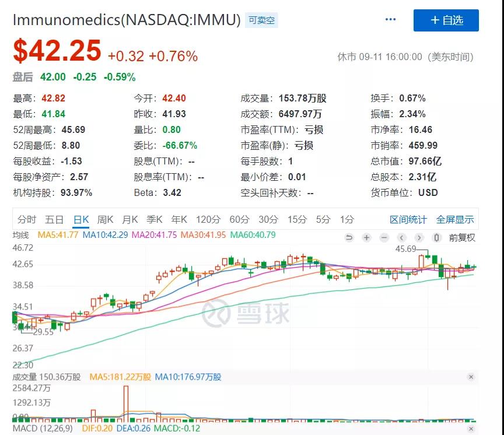
Task: Click the Beta value 3.42
Action: click(172, 193)
